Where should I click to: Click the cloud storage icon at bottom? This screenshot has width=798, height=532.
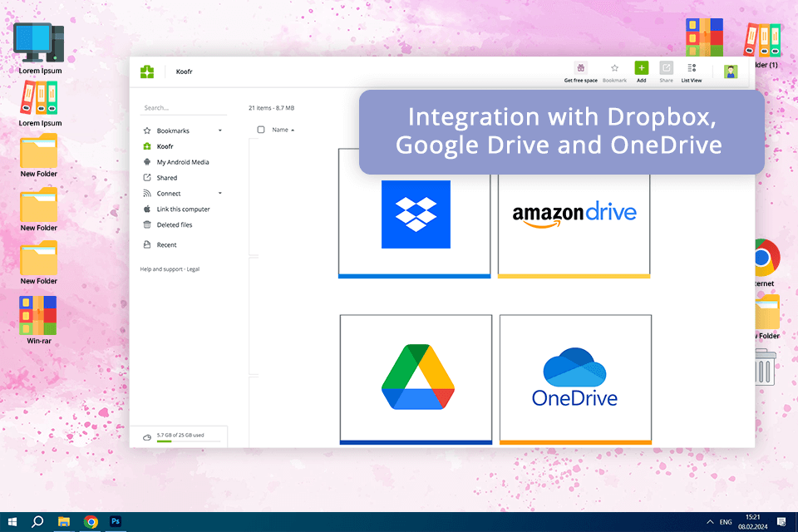147,437
